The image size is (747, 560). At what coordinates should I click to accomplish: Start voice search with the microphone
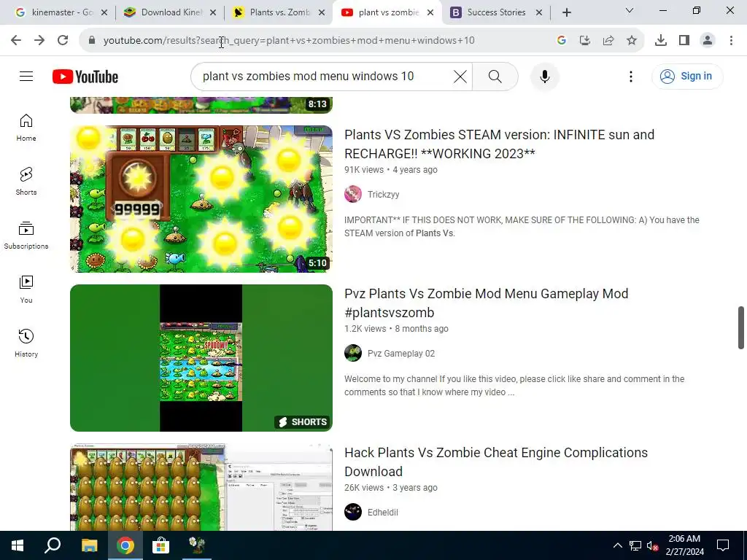pos(544,76)
